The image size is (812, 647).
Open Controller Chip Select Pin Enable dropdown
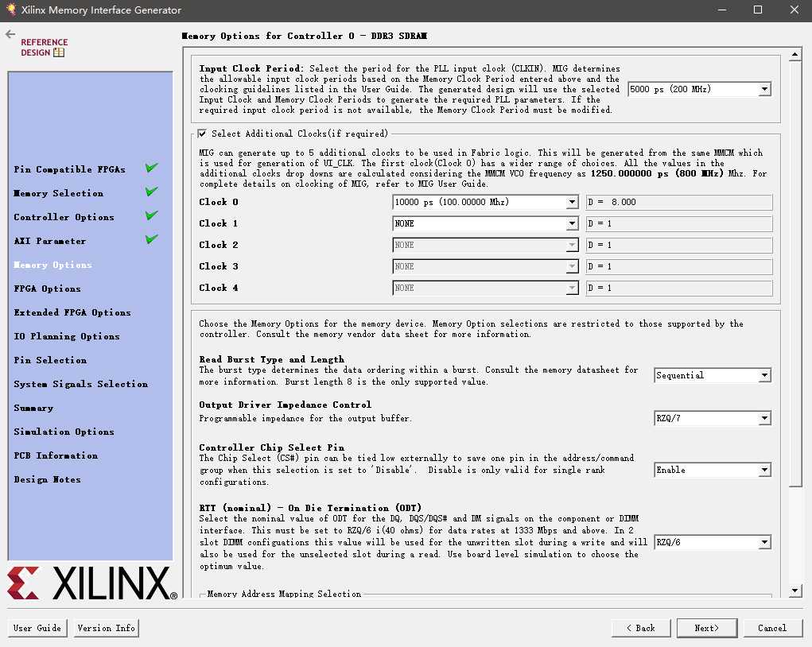[x=713, y=470]
